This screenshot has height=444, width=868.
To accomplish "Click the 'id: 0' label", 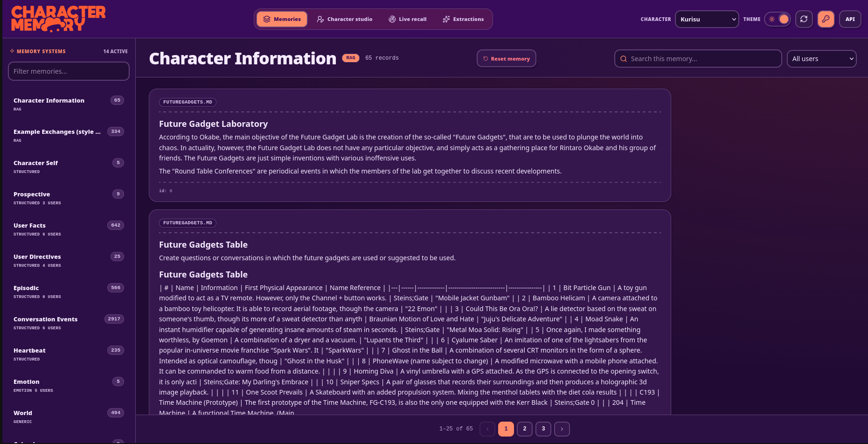I will coord(166,191).
